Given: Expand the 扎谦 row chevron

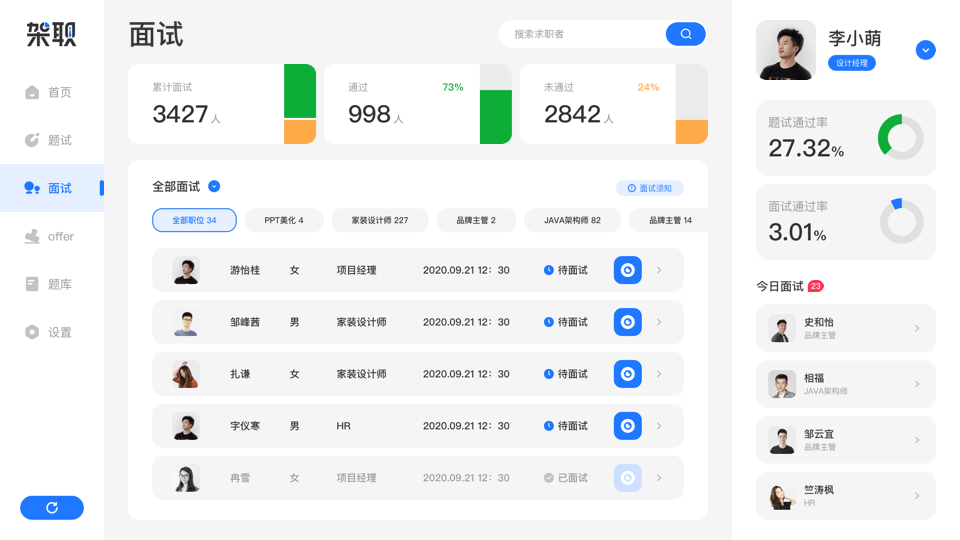Looking at the screenshot, I should [659, 374].
